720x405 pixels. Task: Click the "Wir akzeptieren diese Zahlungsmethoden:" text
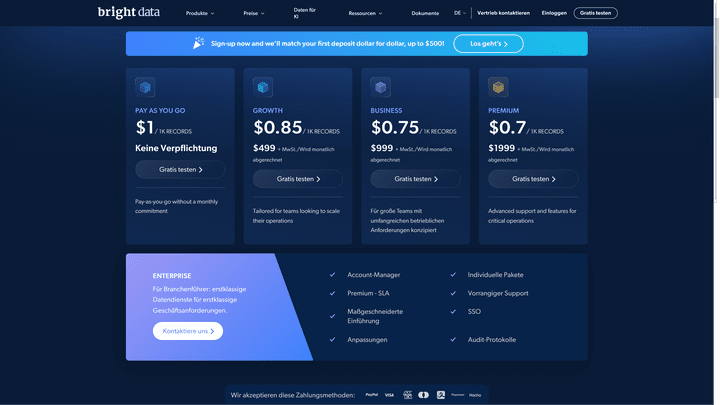292,395
